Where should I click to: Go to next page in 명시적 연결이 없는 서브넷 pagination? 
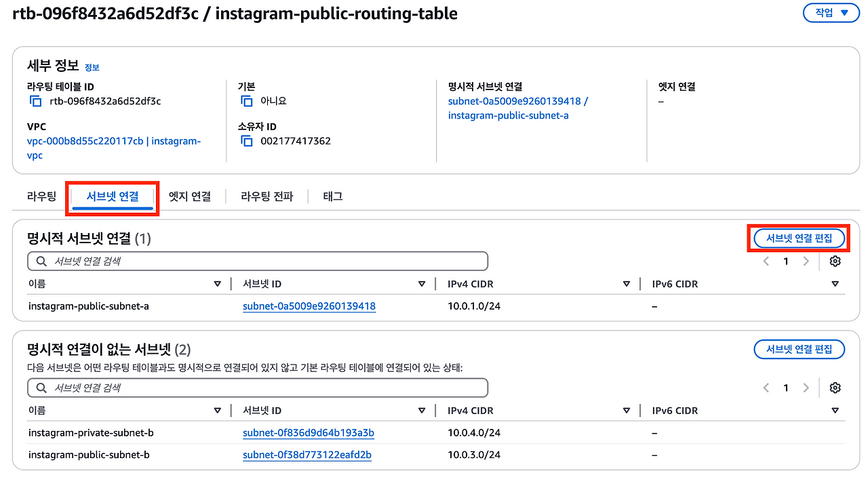tap(806, 388)
